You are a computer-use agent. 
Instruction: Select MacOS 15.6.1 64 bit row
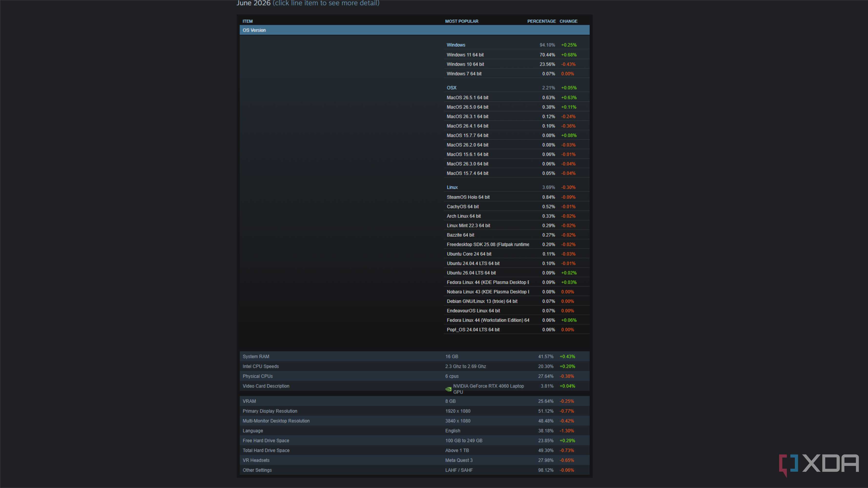[517, 154]
